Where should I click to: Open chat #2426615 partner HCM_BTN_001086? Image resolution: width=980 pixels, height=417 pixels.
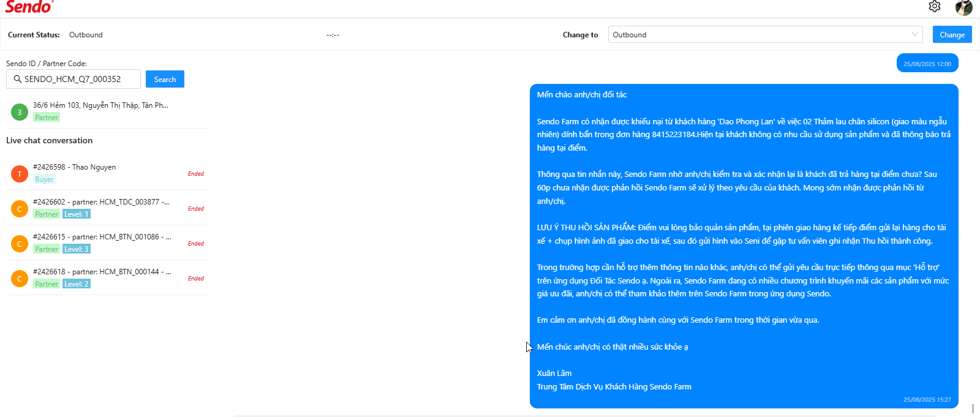(x=107, y=243)
